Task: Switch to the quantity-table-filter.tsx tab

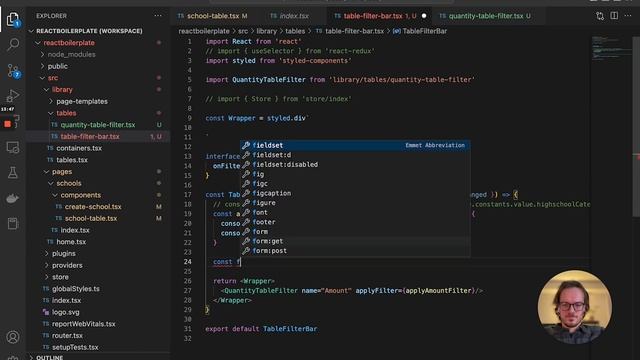Action: click(x=486, y=16)
